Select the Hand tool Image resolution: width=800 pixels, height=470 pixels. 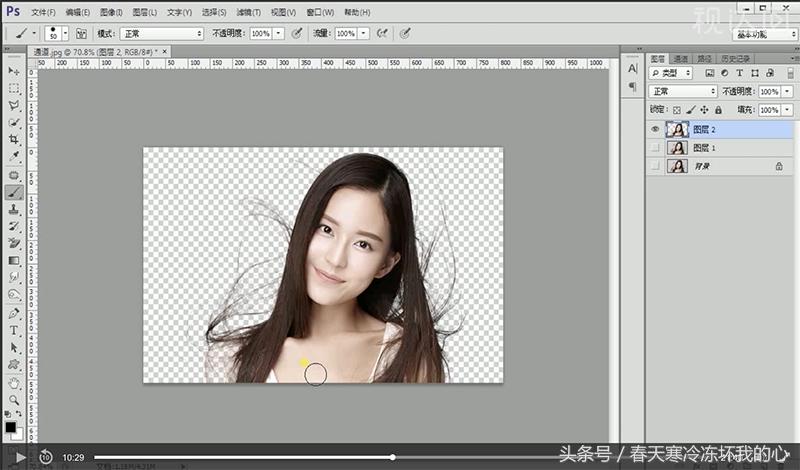pyautogui.click(x=14, y=382)
